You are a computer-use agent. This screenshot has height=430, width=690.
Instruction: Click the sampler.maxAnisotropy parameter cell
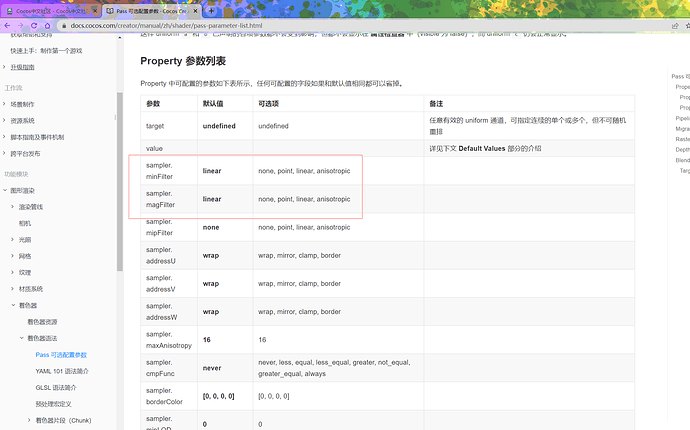(169, 340)
